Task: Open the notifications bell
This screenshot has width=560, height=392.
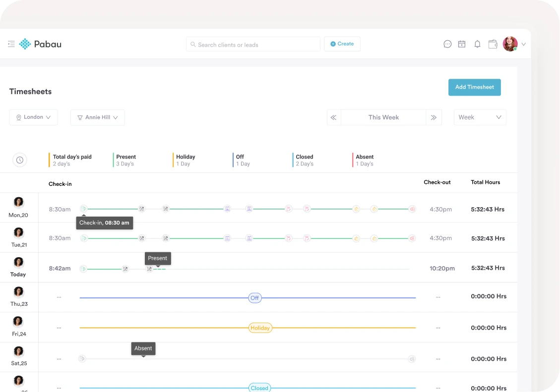Action: coord(477,44)
